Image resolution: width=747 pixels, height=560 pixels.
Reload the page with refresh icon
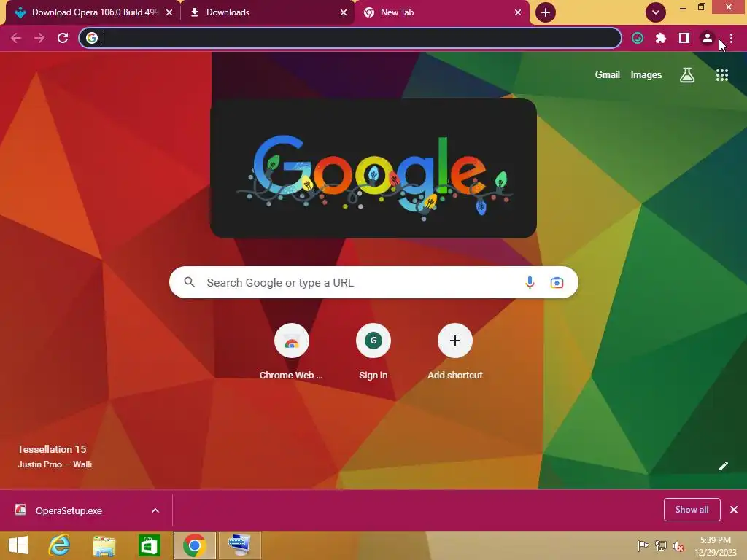(x=63, y=38)
